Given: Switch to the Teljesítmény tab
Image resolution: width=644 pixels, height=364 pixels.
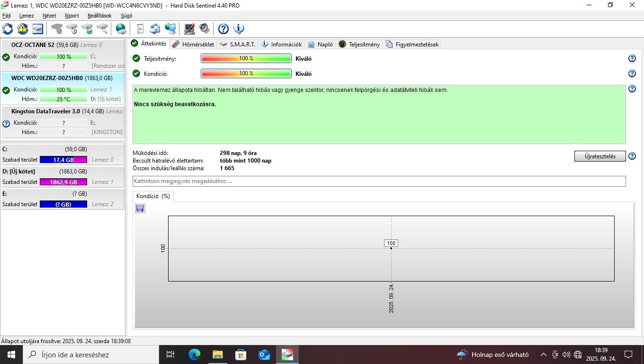Looking at the screenshot, I should click(x=359, y=44).
